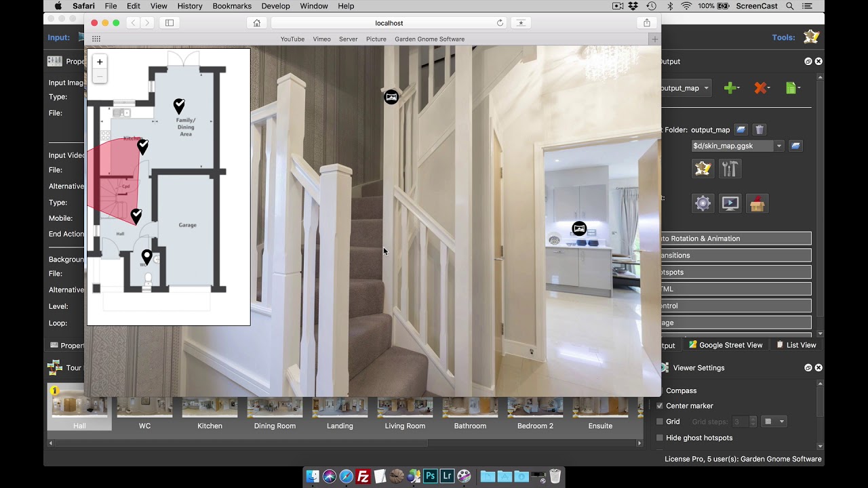Expand the Control section
The height and width of the screenshot is (488, 868).
[x=736, y=306]
